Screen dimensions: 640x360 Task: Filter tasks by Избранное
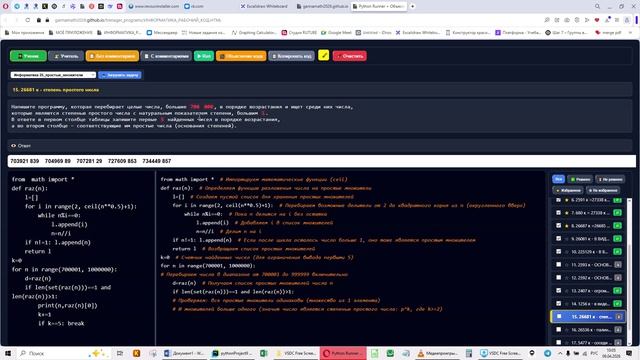coord(568,190)
